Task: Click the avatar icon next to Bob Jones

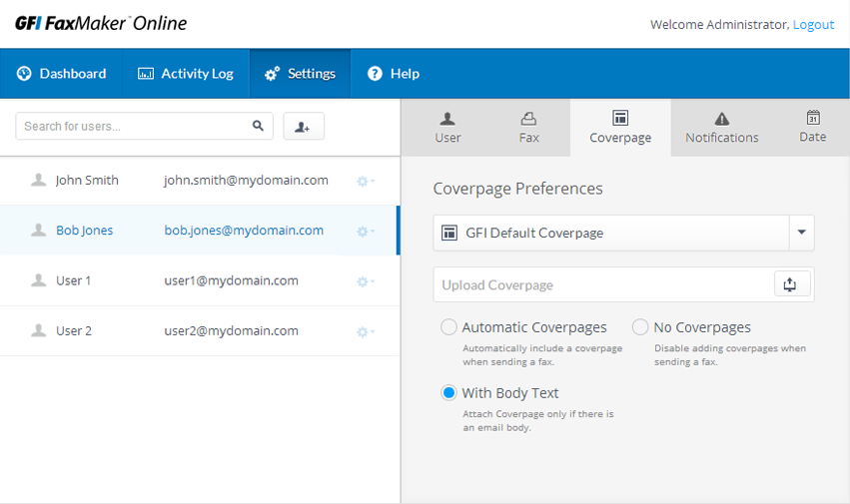Action: tap(39, 230)
